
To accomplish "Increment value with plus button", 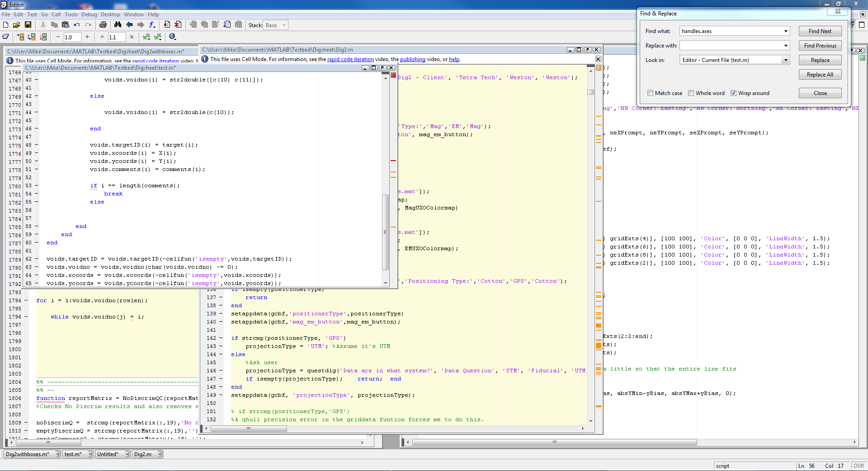I will (x=87, y=37).
